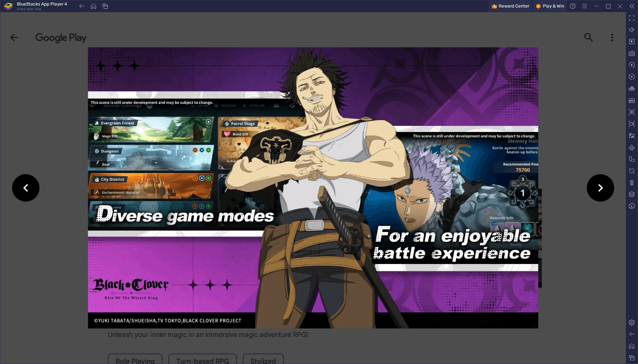Click the stacked layers sidebar icon
This screenshot has width=638, height=364.
point(632,194)
